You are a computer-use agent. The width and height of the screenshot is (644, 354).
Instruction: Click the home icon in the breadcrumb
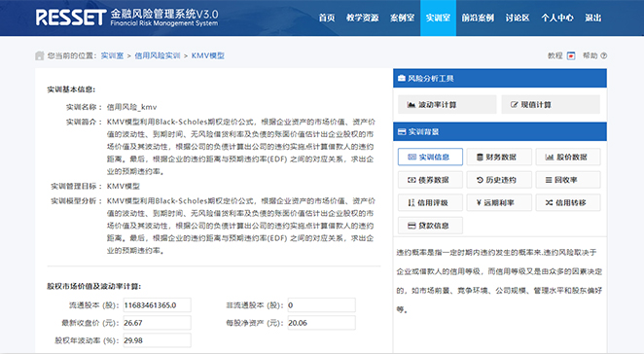coord(40,55)
